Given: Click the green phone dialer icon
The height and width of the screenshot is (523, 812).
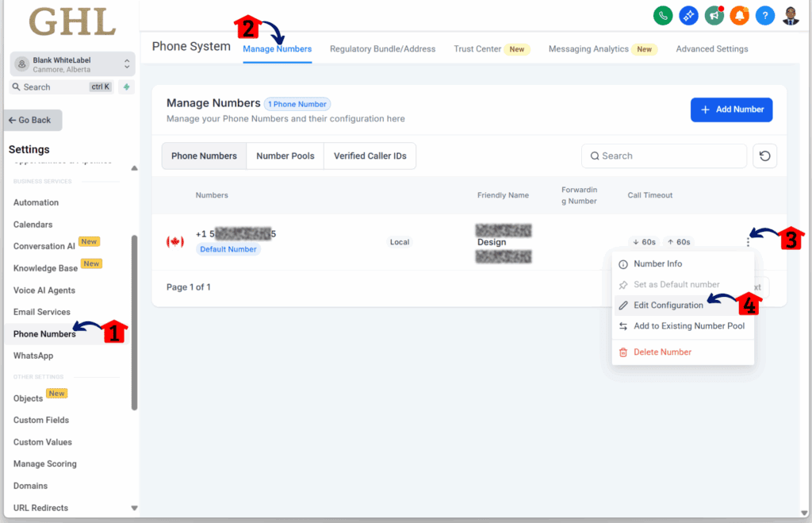Looking at the screenshot, I should point(663,16).
